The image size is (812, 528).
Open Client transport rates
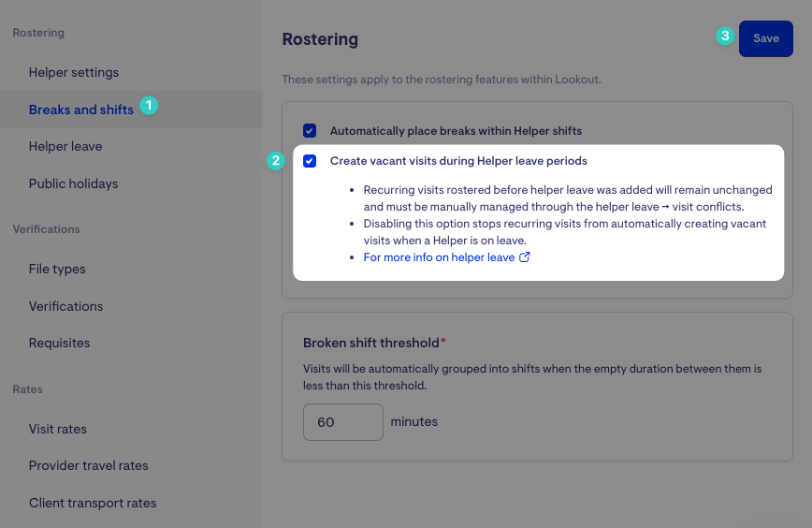93,503
